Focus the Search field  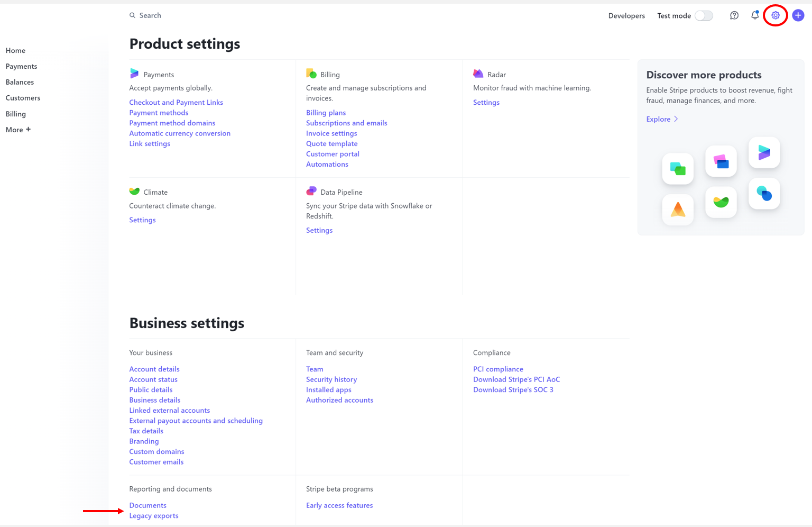pyautogui.click(x=150, y=15)
